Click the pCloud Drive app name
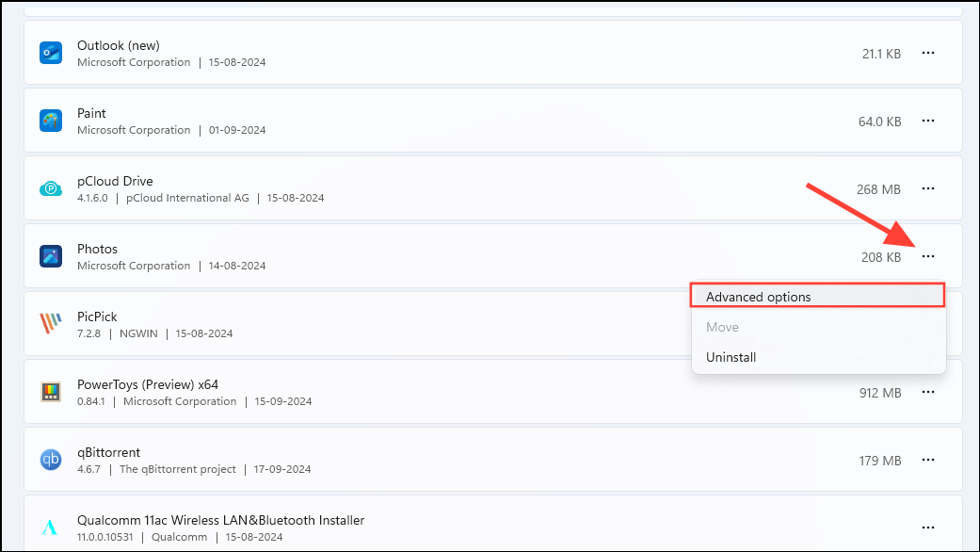The height and width of the screenshot is (552, 980). pos(115,181)
